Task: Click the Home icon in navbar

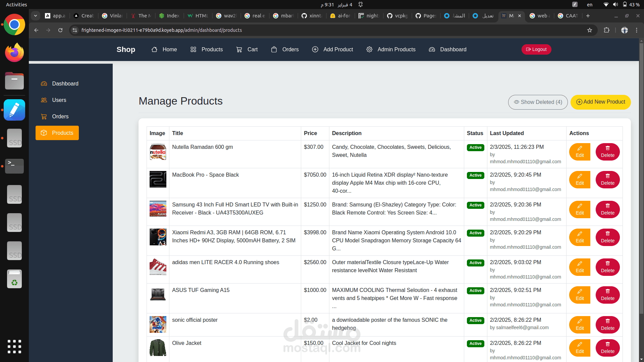Action: [154, 50]
